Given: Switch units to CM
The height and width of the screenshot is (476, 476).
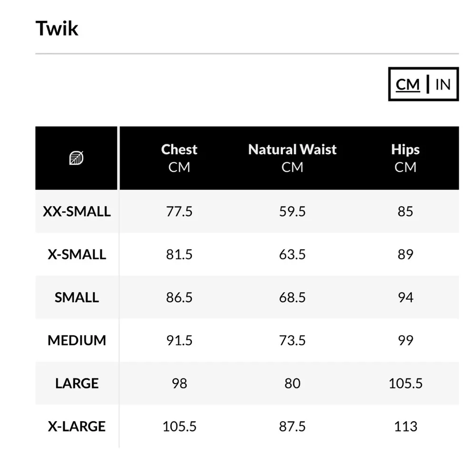Looking at the screenshot, I should pyautogui.click(x=408, y=85).
